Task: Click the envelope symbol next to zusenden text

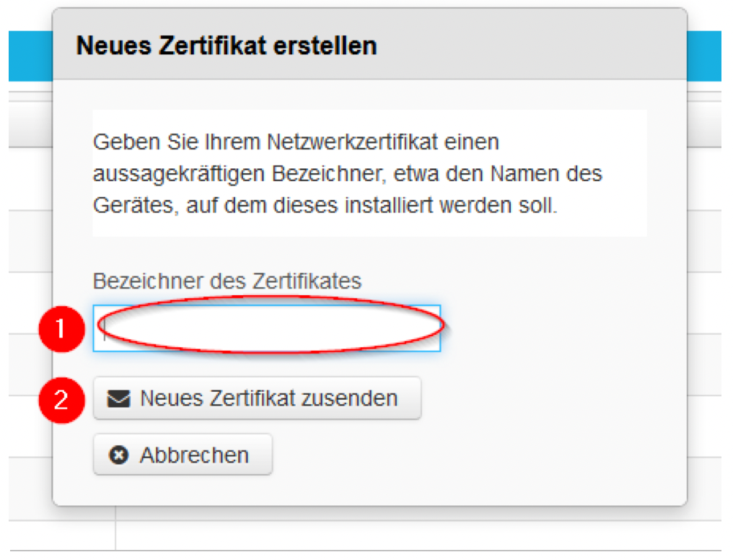Action: coord(120,397)
